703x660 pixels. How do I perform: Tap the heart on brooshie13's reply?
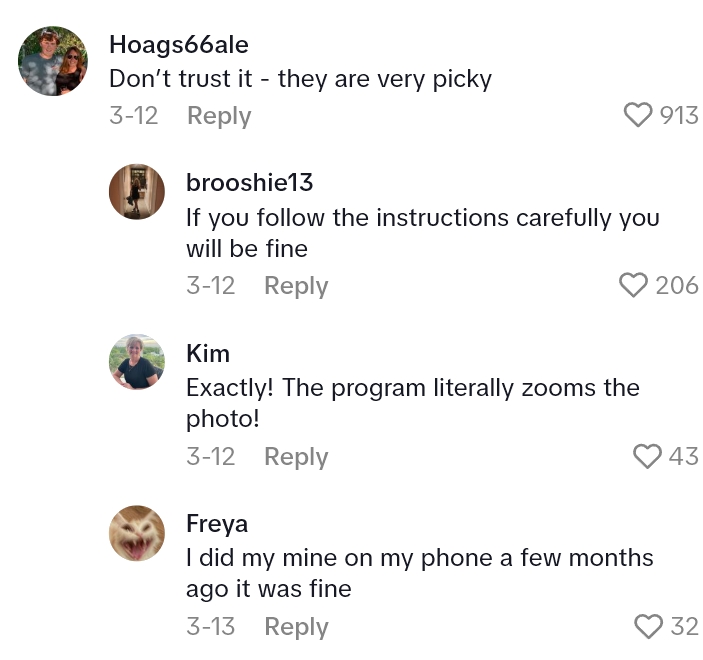(x=634, y=286)
